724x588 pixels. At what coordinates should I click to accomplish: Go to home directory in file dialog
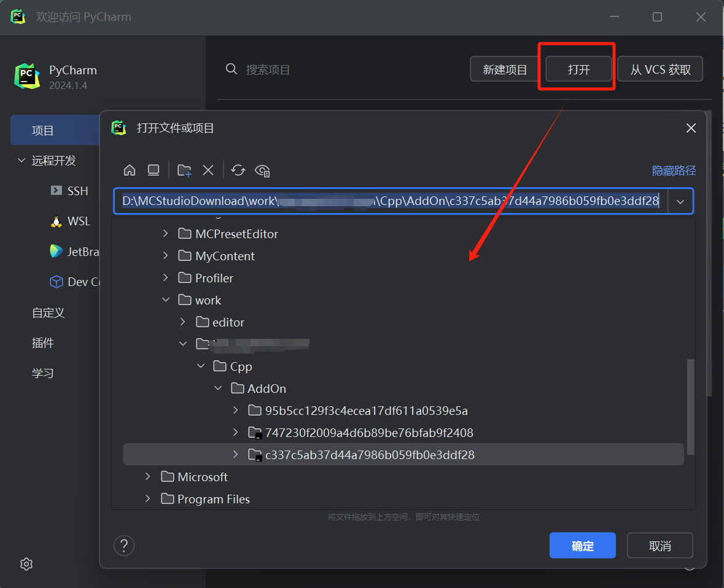pyautogui.click(x=130, y=170)
